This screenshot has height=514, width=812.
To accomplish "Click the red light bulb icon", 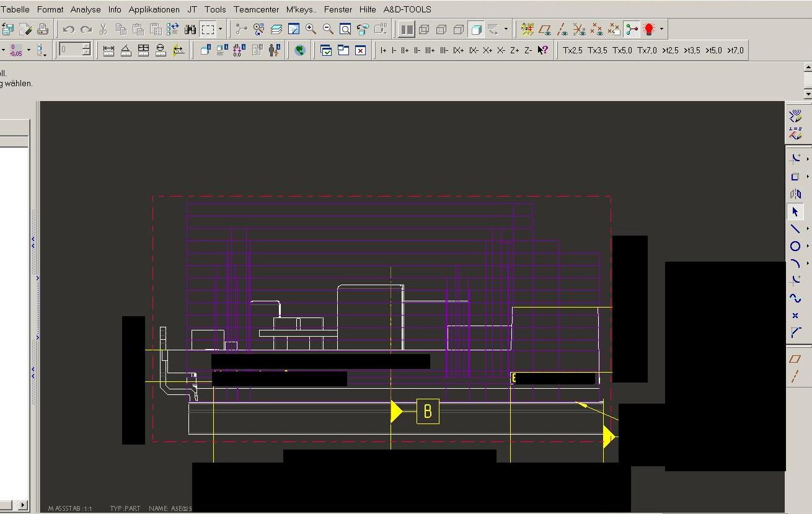I will (x=649, y=29).
